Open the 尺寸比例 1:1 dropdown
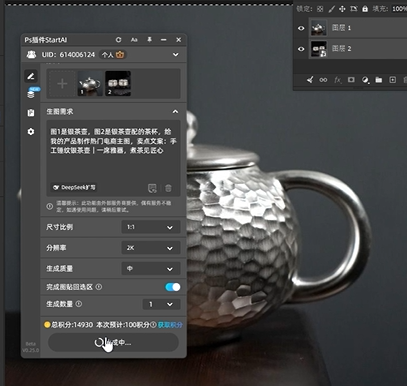 pyautogui.click(x=151, y=227)
